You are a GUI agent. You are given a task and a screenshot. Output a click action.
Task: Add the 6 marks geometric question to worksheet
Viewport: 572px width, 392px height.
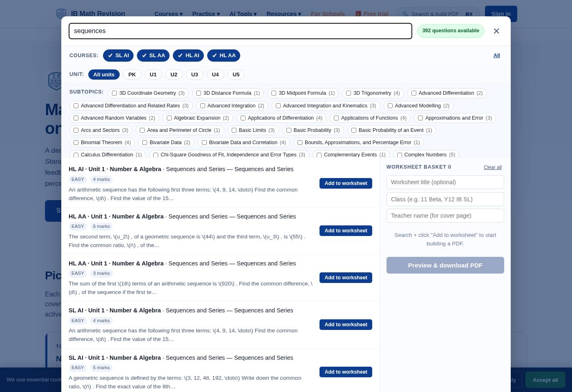coord(346,231)
